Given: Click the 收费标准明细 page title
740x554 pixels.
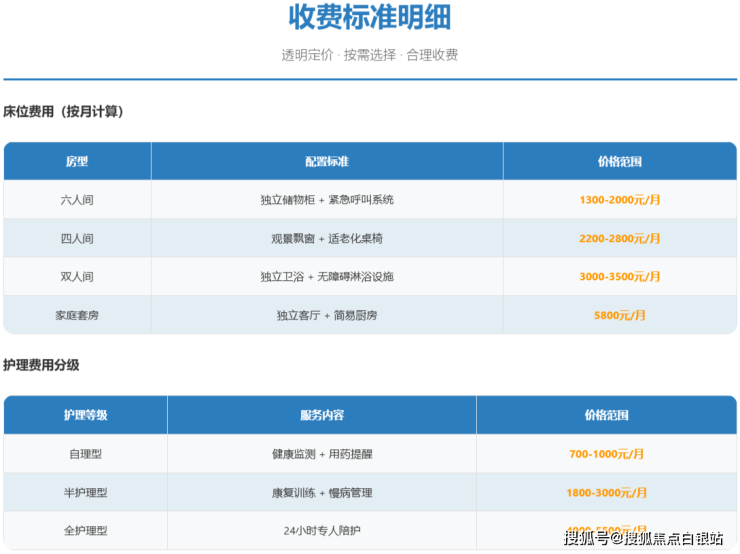Looking at the screenshot, I should click(x=369, y=18).
